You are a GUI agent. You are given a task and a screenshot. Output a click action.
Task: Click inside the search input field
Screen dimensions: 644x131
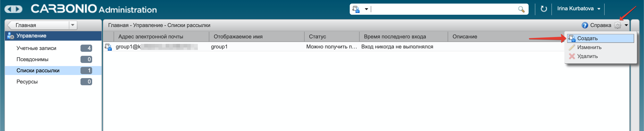coord(443,9)
